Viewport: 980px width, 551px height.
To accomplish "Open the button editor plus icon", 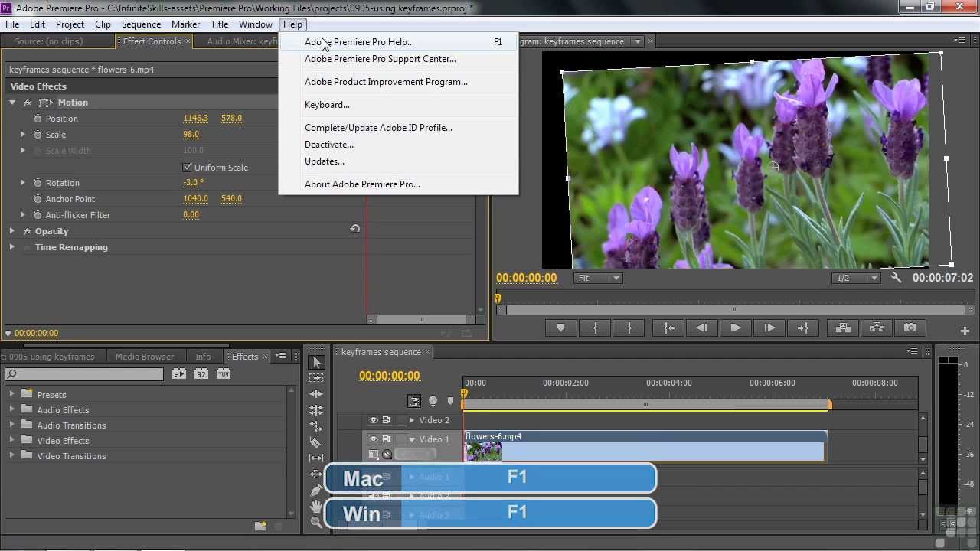I will [x=965, y=331].
